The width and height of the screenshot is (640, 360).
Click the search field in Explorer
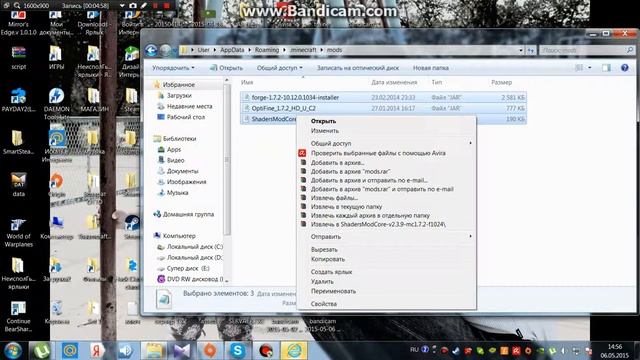(x=587, y=50)
